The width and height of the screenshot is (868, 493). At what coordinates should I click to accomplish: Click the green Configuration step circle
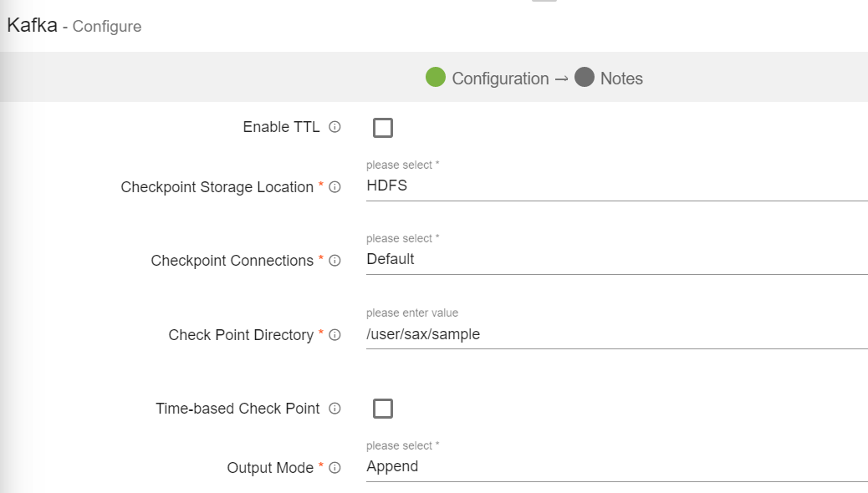coord(436,78)
